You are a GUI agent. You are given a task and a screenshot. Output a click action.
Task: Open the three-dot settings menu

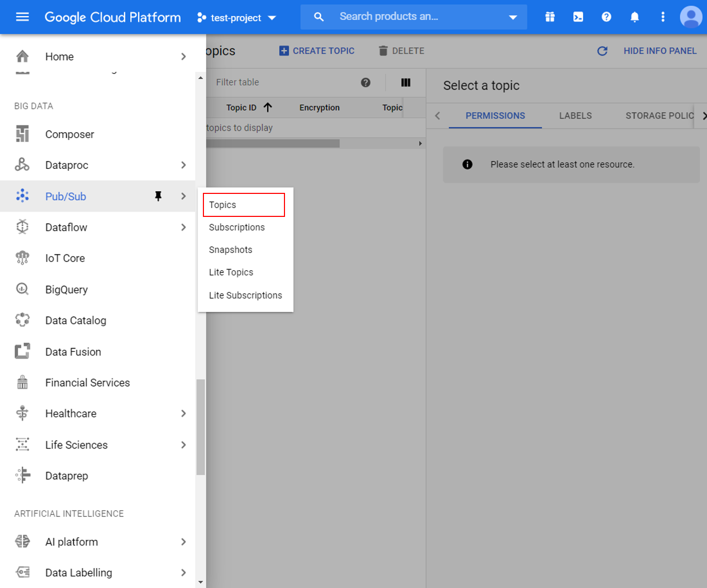coord(663,17)
